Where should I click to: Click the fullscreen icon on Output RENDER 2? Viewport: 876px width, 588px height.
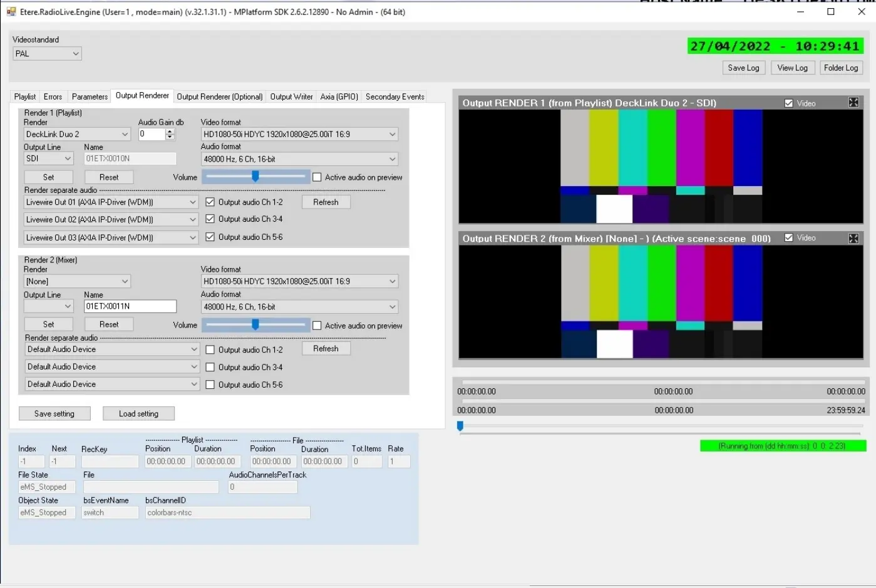coord(853,239)
